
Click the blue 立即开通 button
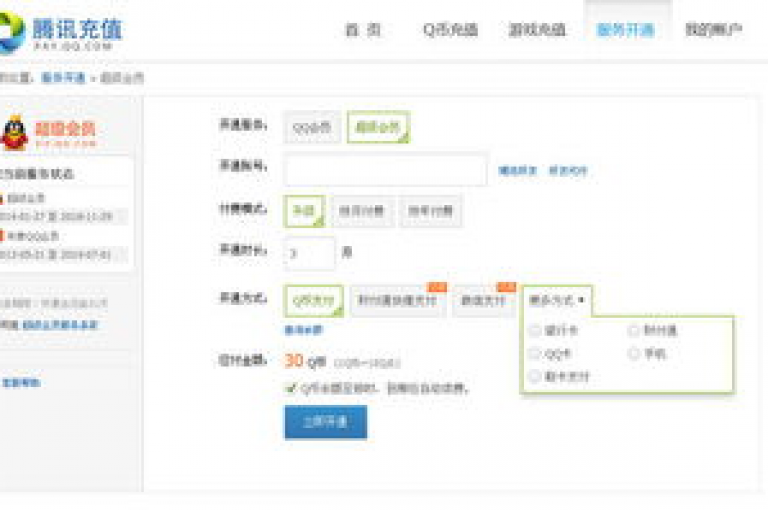pyautogui.click(x=326, y=422)
